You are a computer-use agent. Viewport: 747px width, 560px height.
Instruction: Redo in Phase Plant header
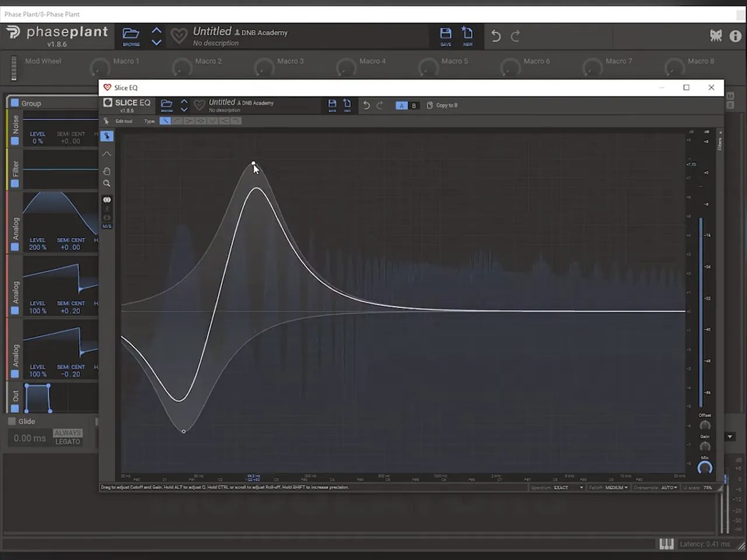tap(515, 36)
